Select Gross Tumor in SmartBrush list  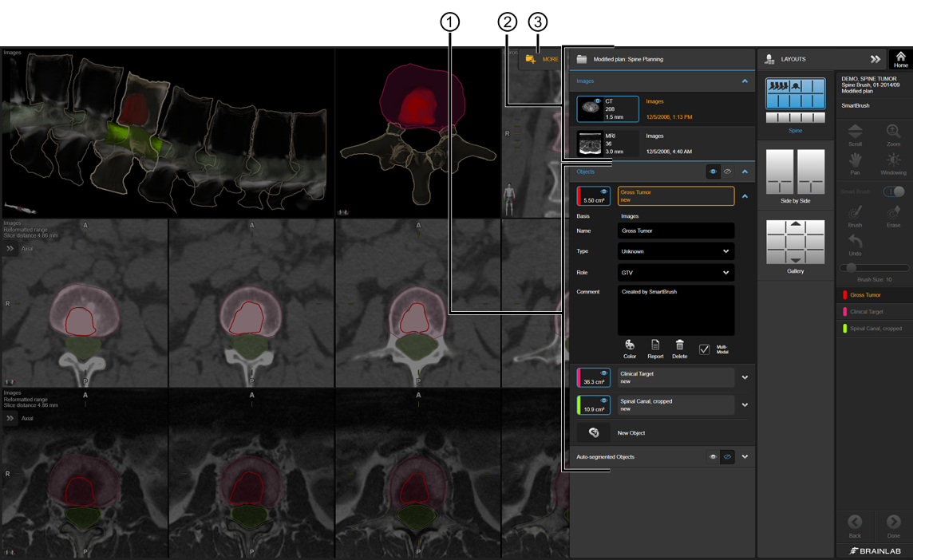click(x=874, y=295)
